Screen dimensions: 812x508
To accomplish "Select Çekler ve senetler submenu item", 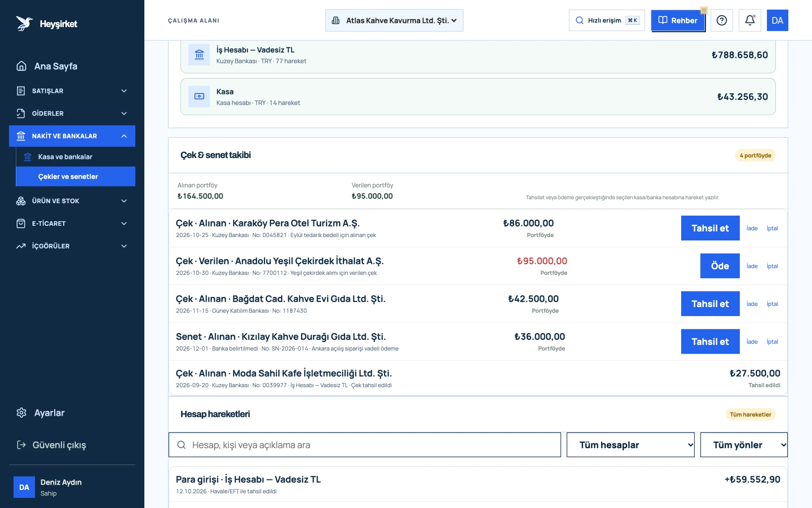I will point(76,176).
